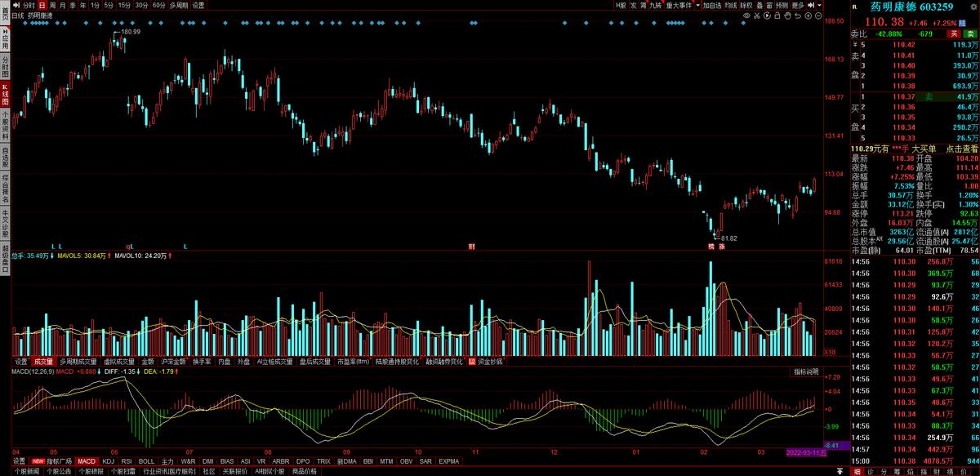Click the 点击查看 big order link
This screenshot has height=476, width=980.
[x=961, y=149]
